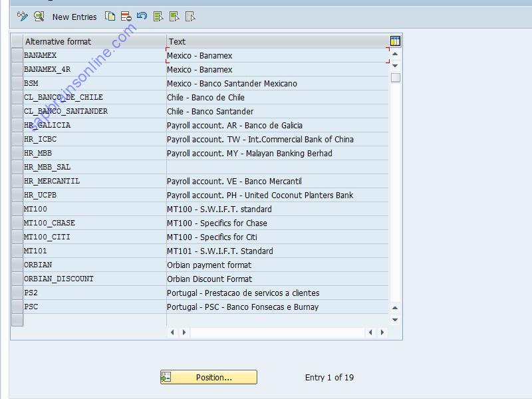Click 'Chile - Banco de Chile' text
532x399 pixels.
point(205,97)
